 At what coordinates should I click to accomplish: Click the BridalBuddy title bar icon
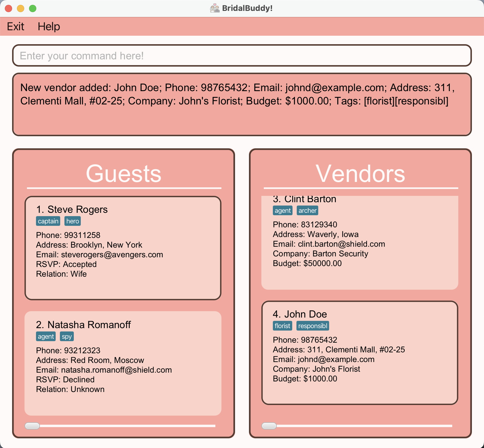click(215, 8)
